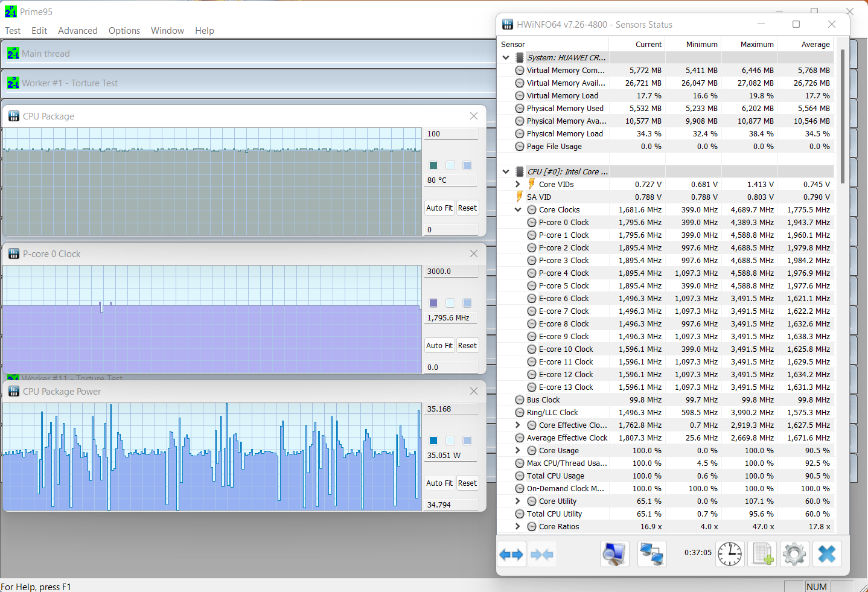This screenshot has width=868, height=592.
Task: Open the Help menu in Prime95
Action: pos(205,31)
